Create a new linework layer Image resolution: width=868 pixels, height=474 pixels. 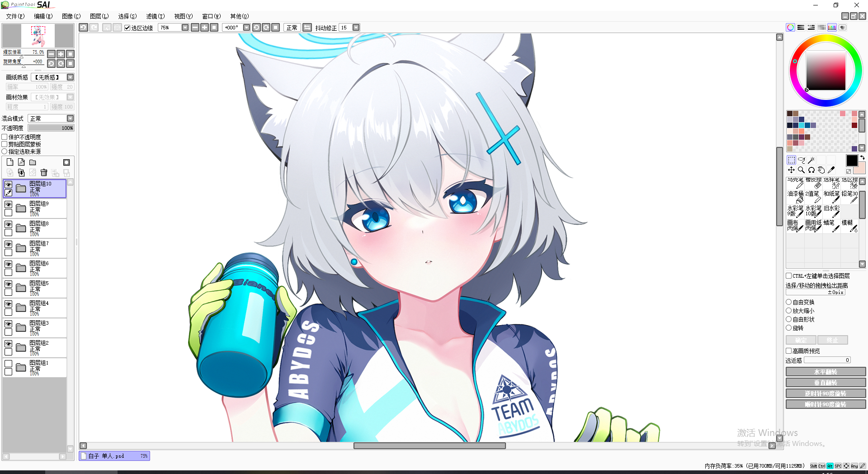pos(21,162)
